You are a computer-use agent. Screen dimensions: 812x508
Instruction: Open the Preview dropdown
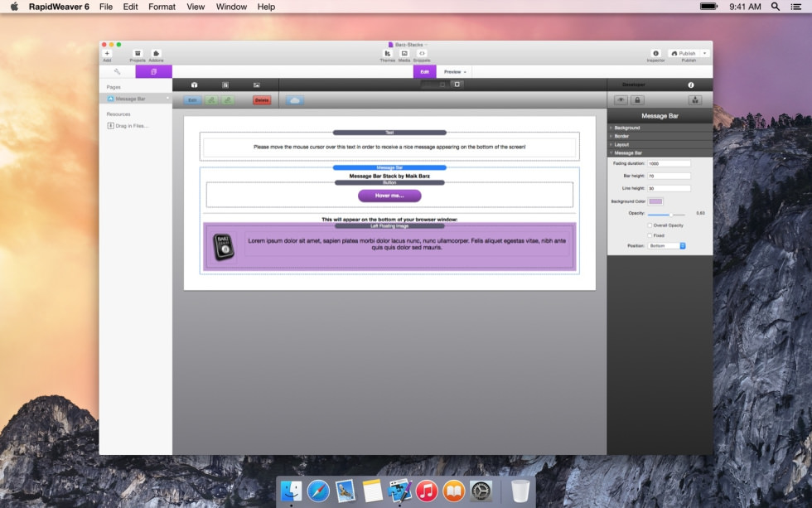(x=455, y=71)
